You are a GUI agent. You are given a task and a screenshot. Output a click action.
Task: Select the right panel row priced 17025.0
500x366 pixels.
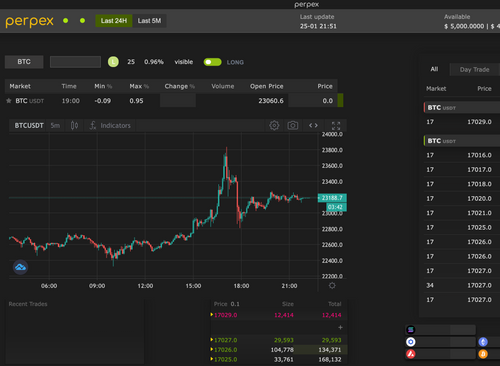coord(462,227)
